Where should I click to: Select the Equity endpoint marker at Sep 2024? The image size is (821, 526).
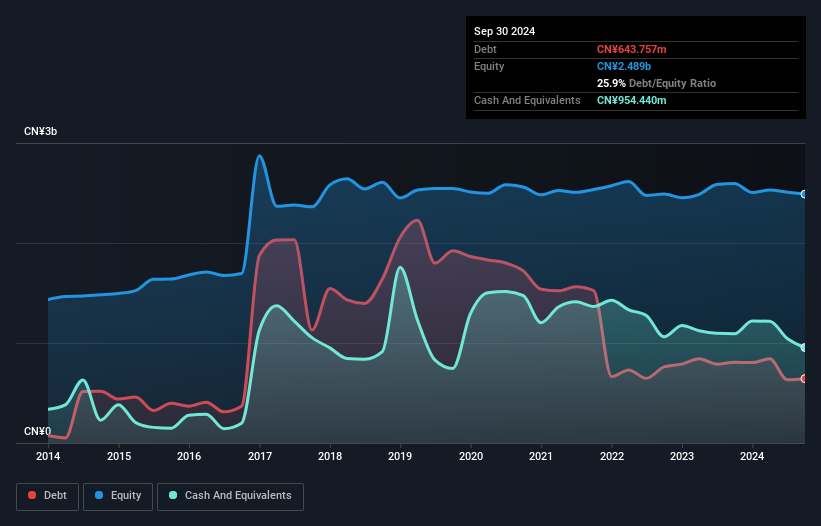click(804, 194)
